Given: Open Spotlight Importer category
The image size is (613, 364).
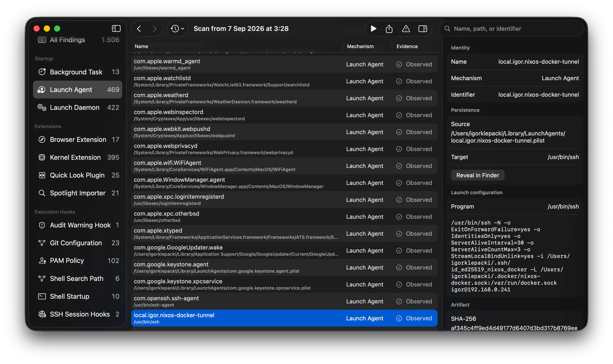Looking at the screenshot, I should tap(78, 193).
